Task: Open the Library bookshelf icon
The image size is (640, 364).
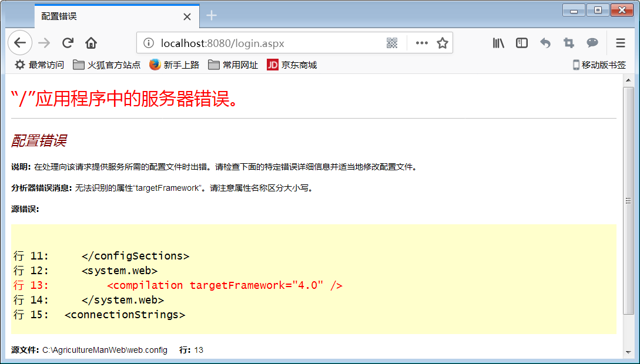Action: [x=498, y=43]
